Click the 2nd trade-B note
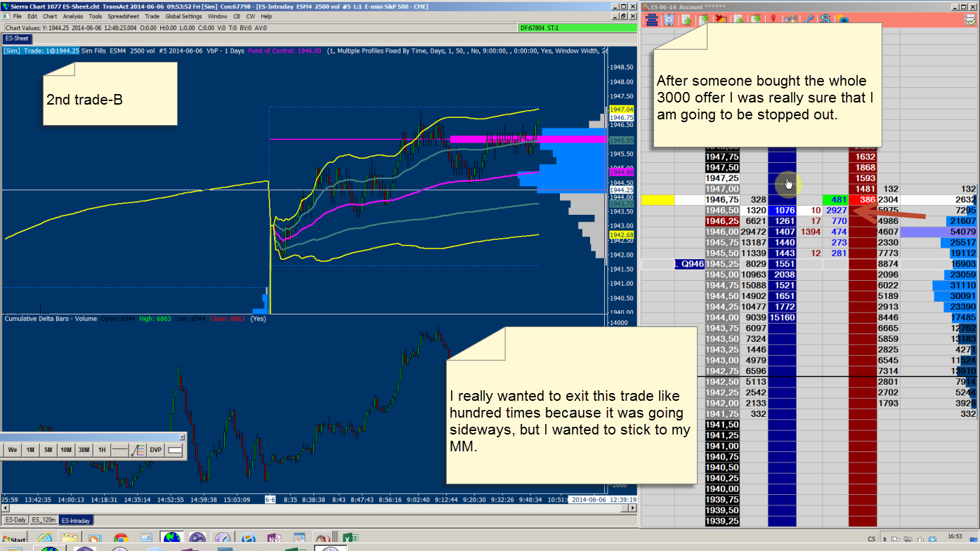The height and width of the screenshot is (551, 980). tap(110, 93)
